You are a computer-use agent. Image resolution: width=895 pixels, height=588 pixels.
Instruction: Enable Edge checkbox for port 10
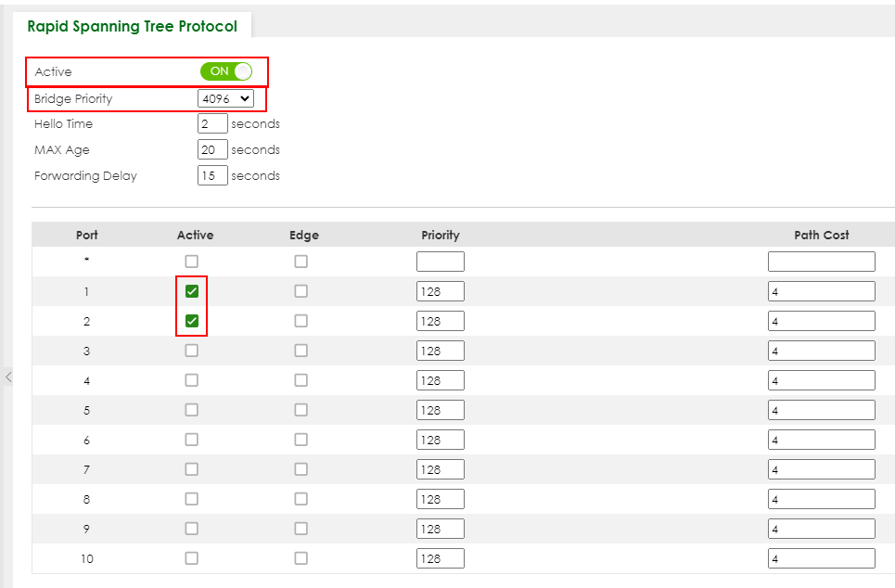pyautogui.click(x=300, y=558)
